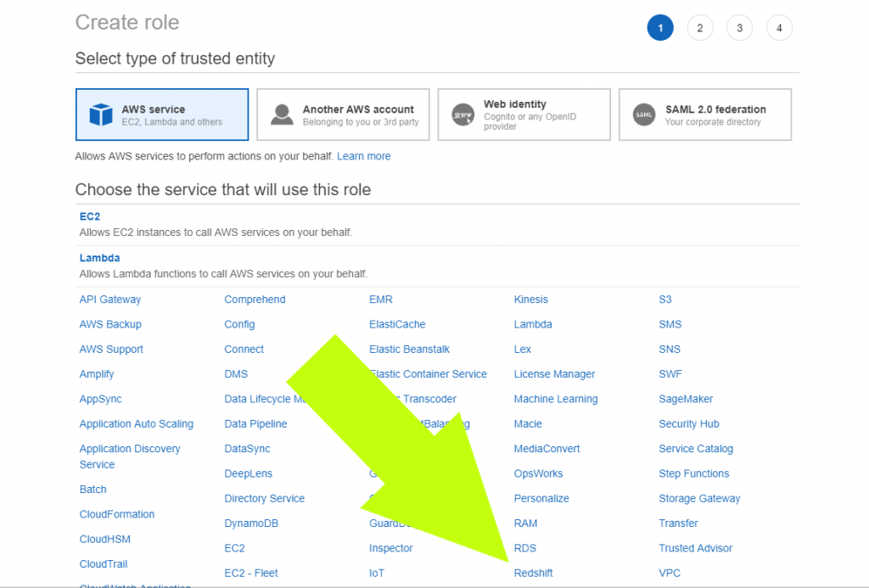This screenshot has height=588, width=869.
Task: Choose Security Hub service
Action: [x=689, y=424]
